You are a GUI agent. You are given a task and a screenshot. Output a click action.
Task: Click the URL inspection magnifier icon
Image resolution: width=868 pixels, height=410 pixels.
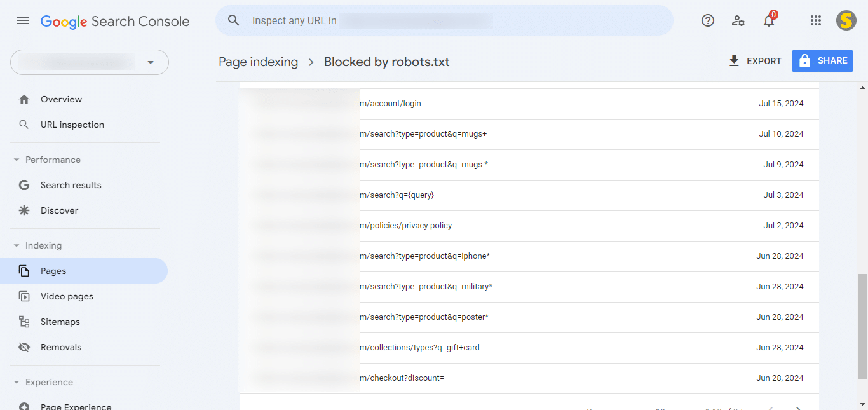[24, 125]
